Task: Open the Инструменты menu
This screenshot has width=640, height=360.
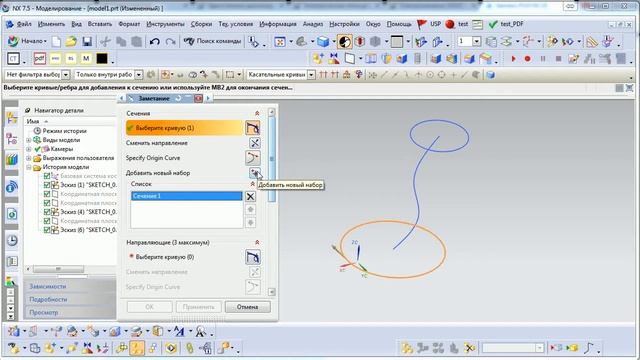Action: [x=165, y=24]
